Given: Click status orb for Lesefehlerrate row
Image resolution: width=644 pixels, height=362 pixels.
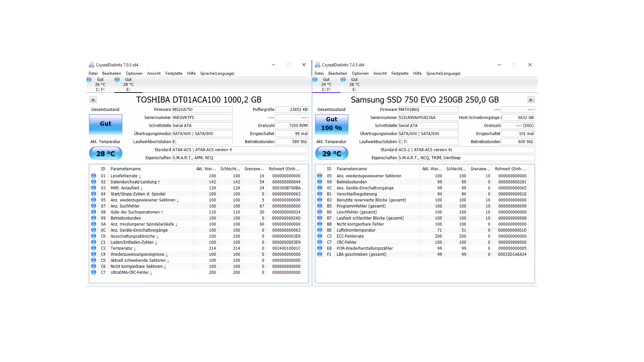Looking at the screenshot, I should click(94, 176).
